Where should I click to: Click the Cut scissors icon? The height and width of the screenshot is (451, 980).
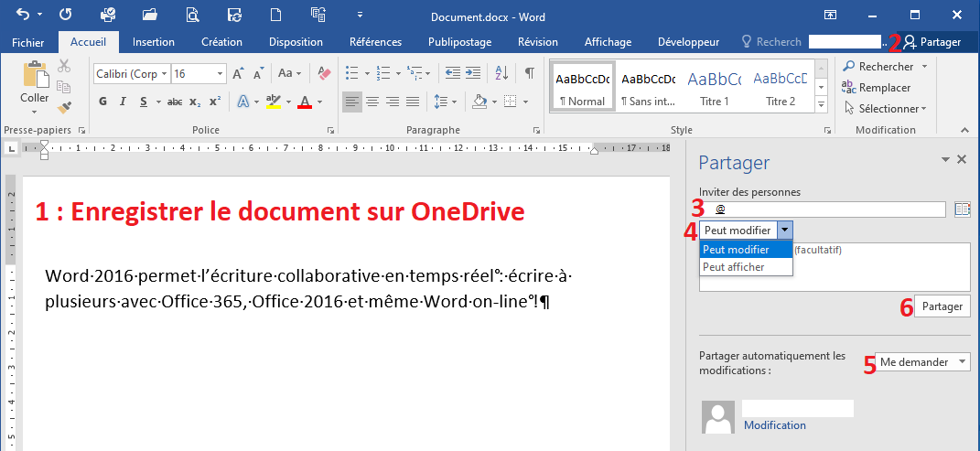(x=64, y=66)
